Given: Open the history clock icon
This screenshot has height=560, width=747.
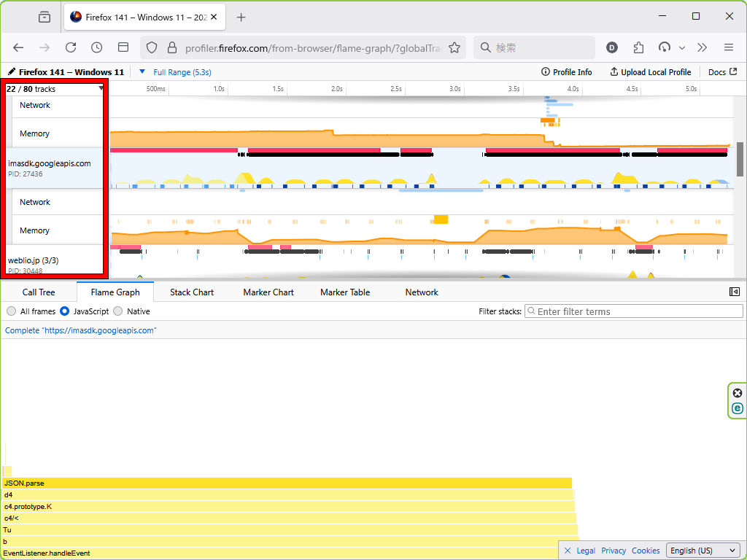Looking at the screenshot, I should 97,47.
